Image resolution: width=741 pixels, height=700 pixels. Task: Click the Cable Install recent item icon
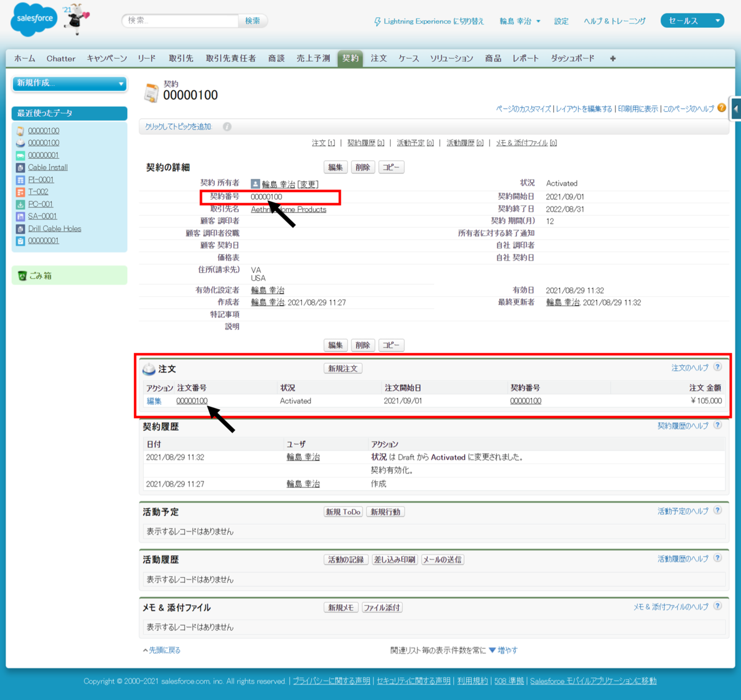[20, 167]
